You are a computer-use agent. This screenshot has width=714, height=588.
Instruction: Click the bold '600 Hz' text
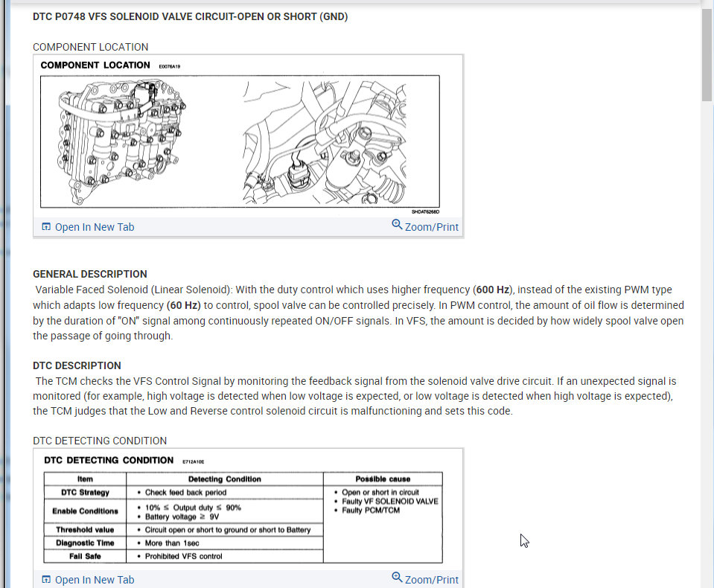493,290
